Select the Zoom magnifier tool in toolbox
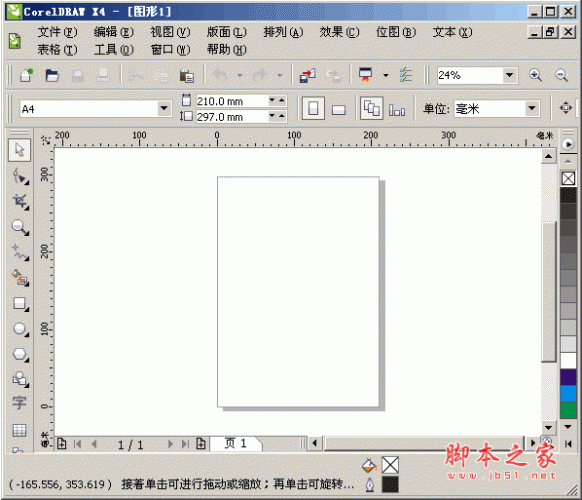This screenshot has width=582, height=500. (x=20, y=227)
